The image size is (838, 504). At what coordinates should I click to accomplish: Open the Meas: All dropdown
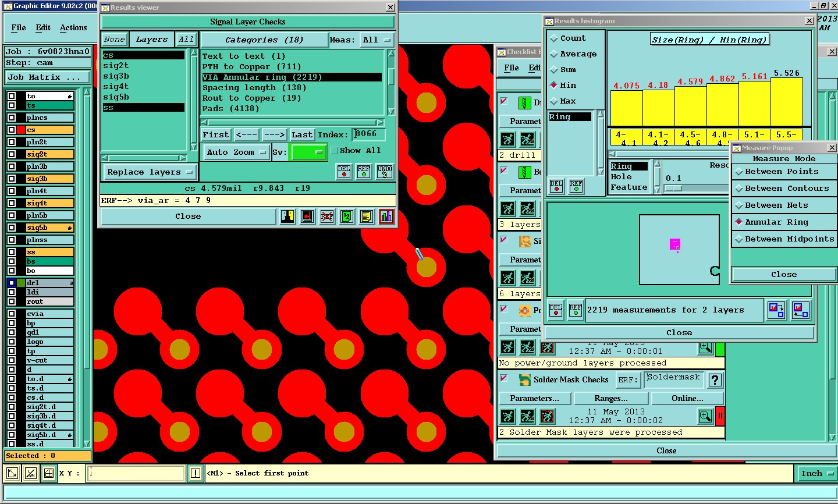377,40
